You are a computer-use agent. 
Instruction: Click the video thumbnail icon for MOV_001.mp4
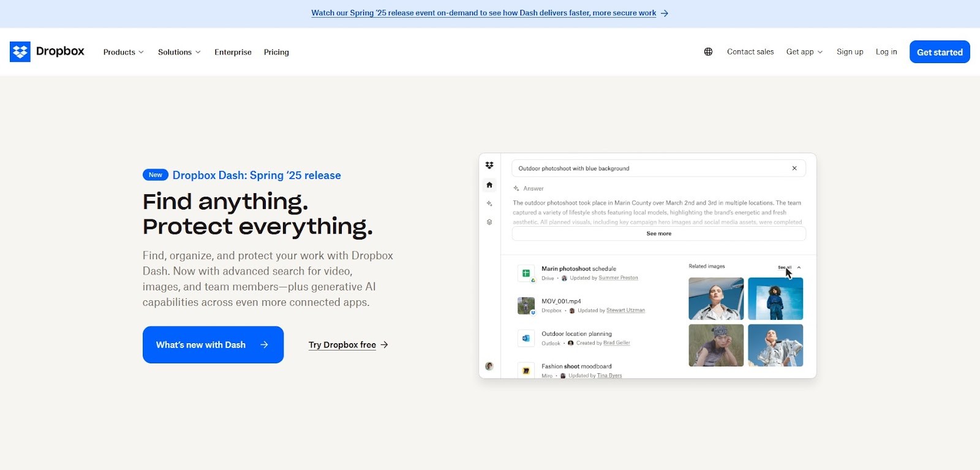point(526,305)
